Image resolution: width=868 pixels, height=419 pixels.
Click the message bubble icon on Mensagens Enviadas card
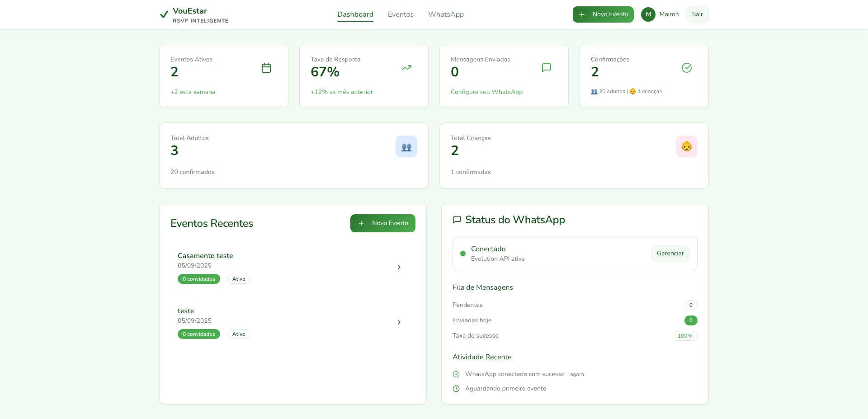547,68
